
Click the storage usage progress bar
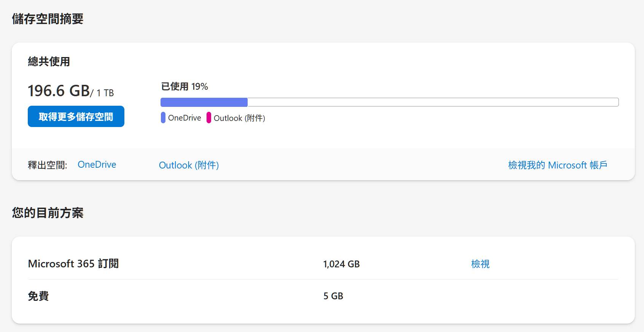(390, 102)
